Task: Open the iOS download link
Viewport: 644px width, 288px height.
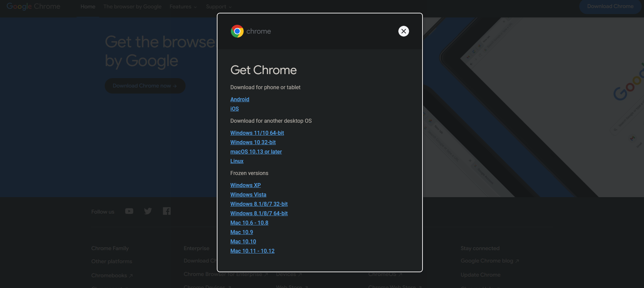Action: pos(235,109)
